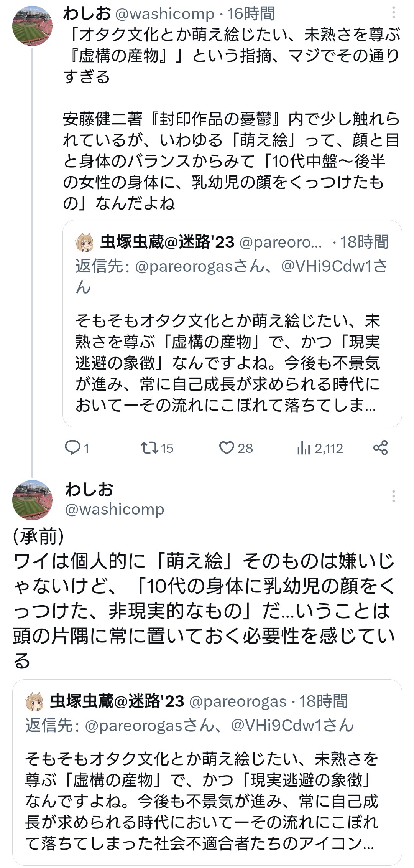
Task: Like the first tweet with heart icon
Action: click(227, 447)
